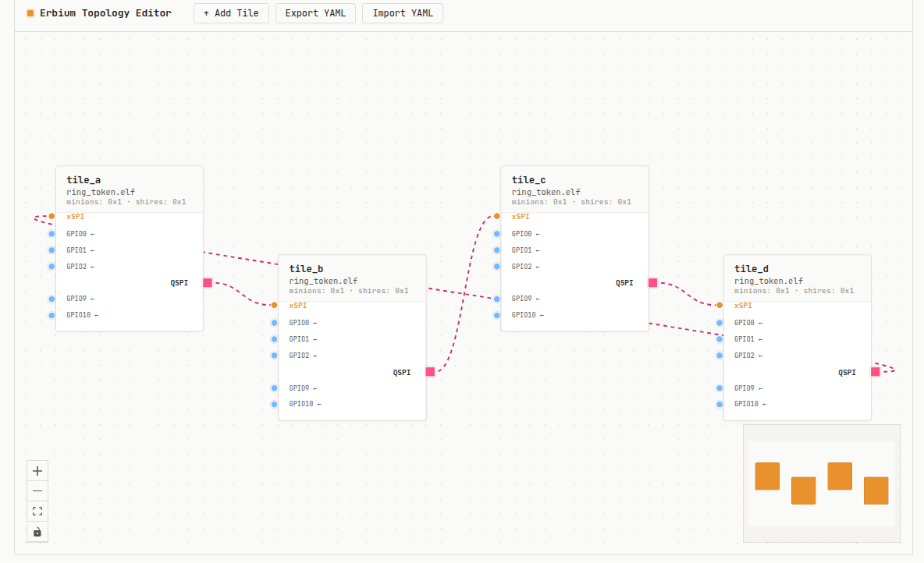The height and width of the screenshot is (563, 924).
Task: Click tile_c GPIO2 blue handle
Action: coord(497,267)
